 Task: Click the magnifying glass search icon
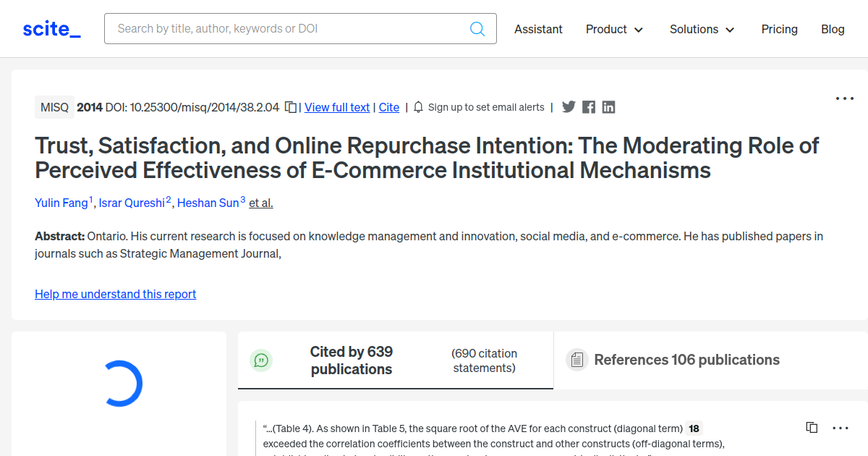tap(477, 28)
